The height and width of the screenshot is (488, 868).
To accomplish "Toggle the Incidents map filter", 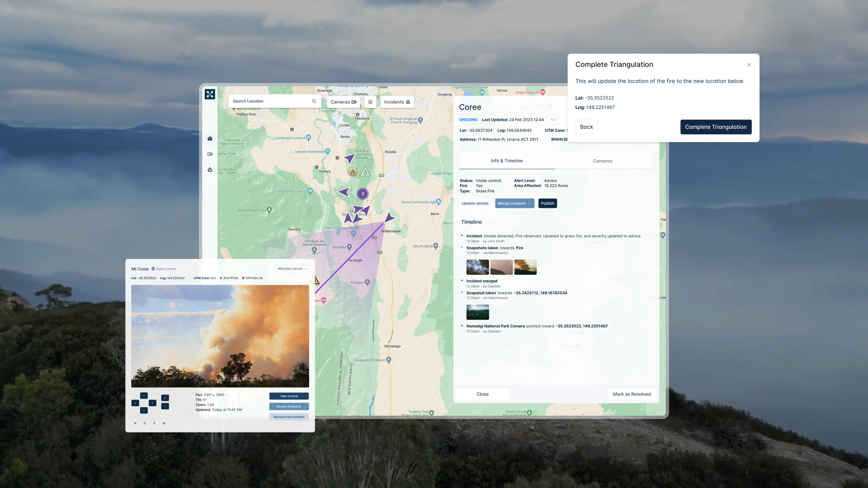I will pyautogui.click(x=397, y=102).
